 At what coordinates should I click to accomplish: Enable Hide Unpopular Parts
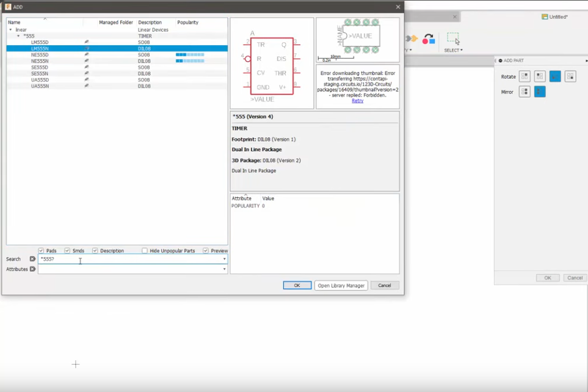click(145, 250)
